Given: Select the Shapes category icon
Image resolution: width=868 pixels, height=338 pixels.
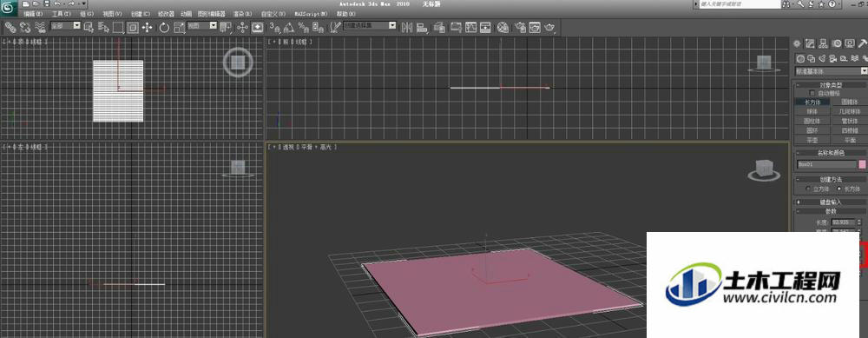Looking at the screenshot, I should point(812,58).
